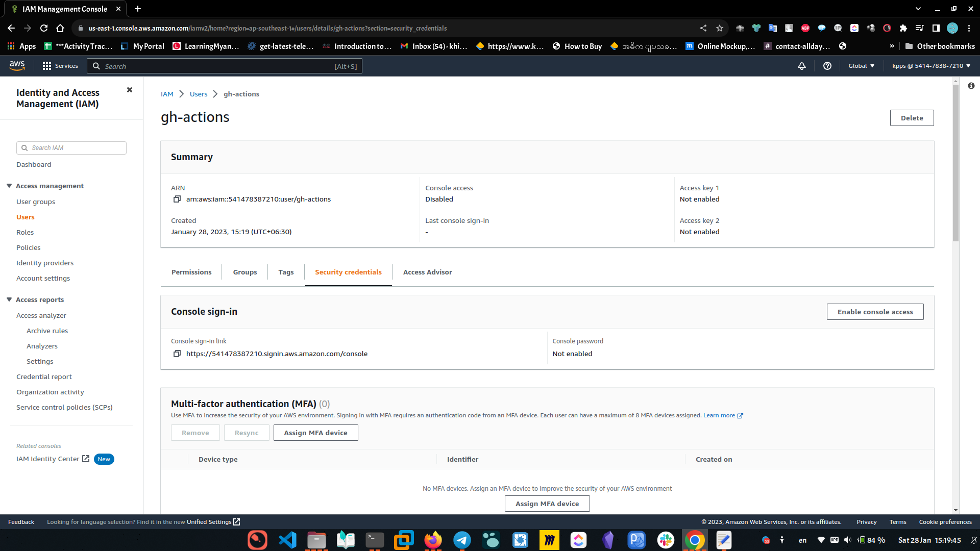Screen dimensions: 980x551
Task: Open the browser extensions puzzle icon
Action: coord(903,28)
